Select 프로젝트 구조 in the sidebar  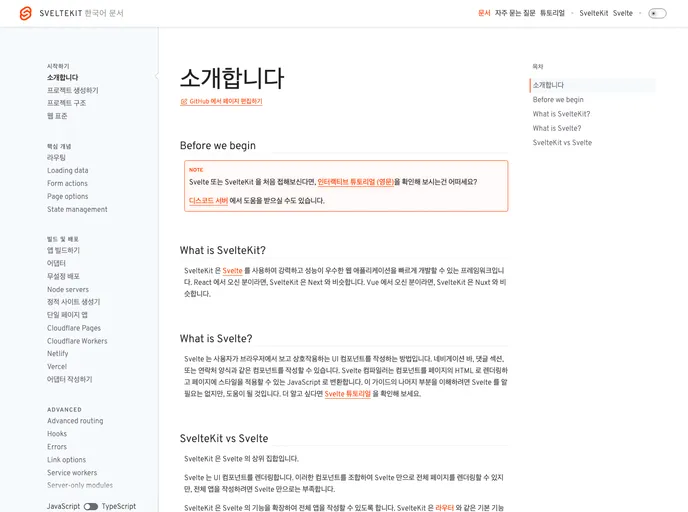[x=67, y=103]
